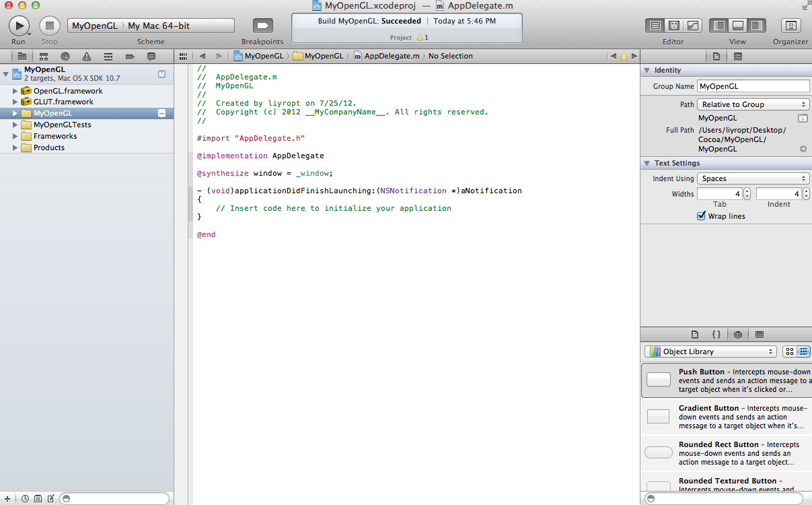Switch library to list view
Viewport: 812px width, 505px height.
(803, 351)
